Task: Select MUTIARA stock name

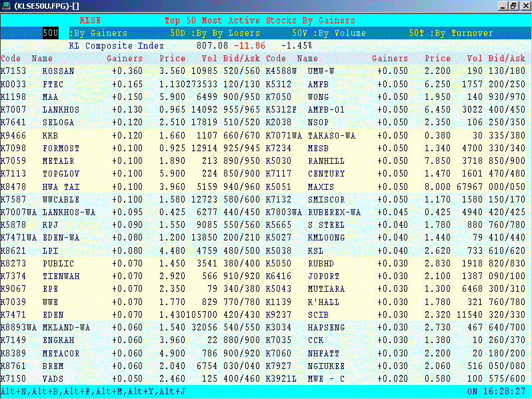Action: pos(326,289)
